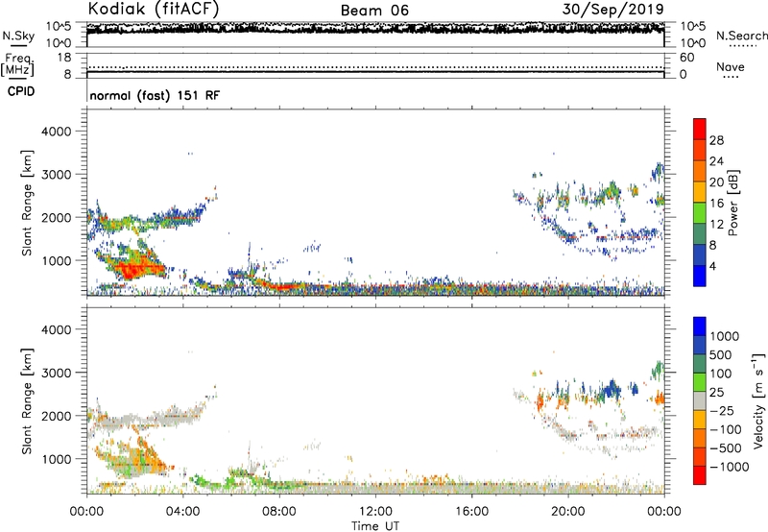This screenshot has height=532, width=768.
Task: Click the date "30/Sep/2019"
Action: click(613, 9)
